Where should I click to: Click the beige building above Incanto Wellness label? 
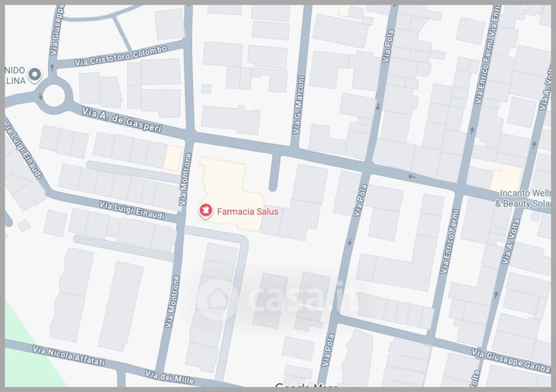(x=507, y=177)
